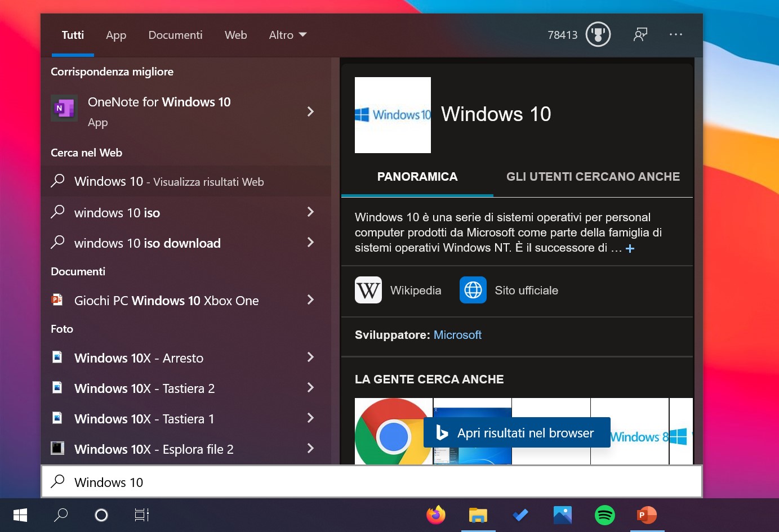The width and height of the screenshot is (779, 532).
Task: Open the Microsoft developer link
Action: pyautogui.click(x=457, y=335)
